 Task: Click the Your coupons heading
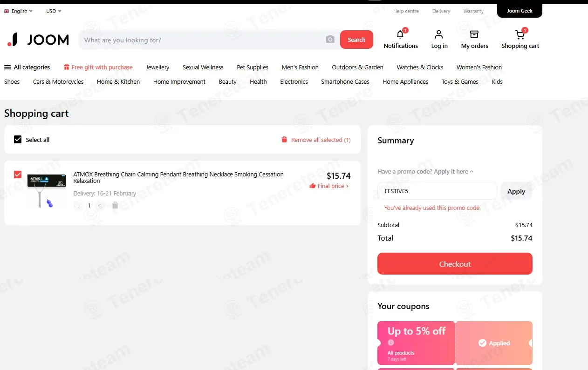tap(403, 306)
